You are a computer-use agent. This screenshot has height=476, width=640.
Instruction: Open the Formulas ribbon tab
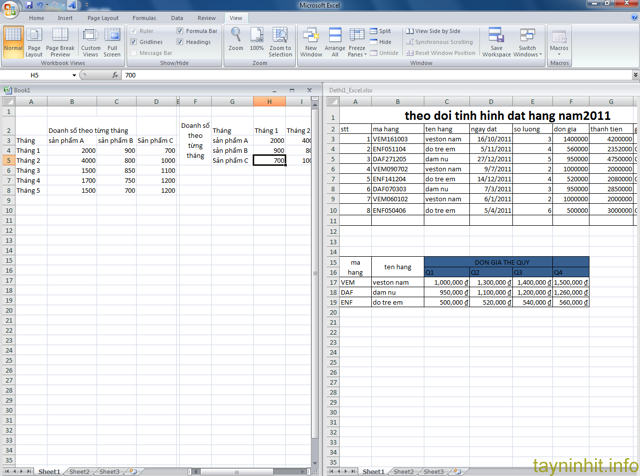pos(144,18)
